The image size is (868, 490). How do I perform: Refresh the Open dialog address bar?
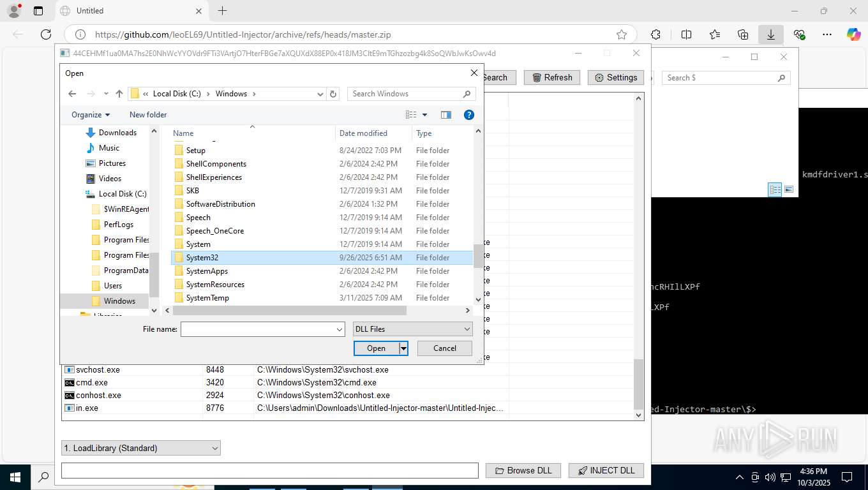[333, 94]
